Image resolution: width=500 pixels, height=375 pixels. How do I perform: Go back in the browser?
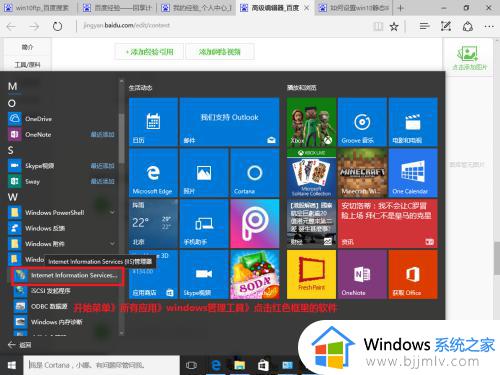coord(11,26)
